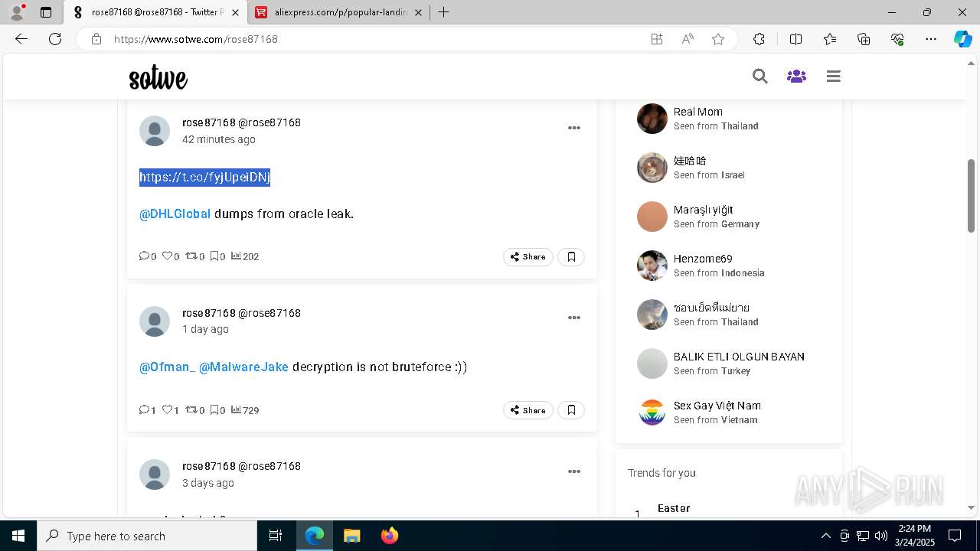The width and height of the screenshot is (980, 551).
Task: Click views chart icon showing 729
Action: (x=236, y=410)
